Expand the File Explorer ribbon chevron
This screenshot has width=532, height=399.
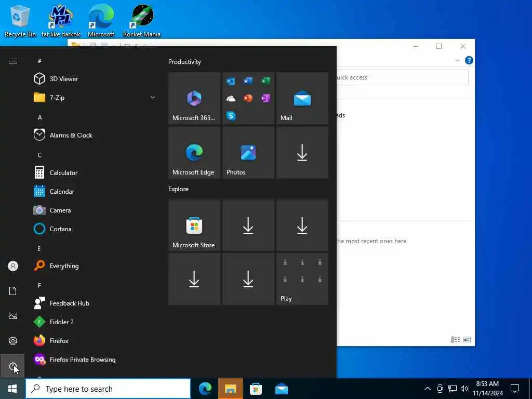[457, 60]
